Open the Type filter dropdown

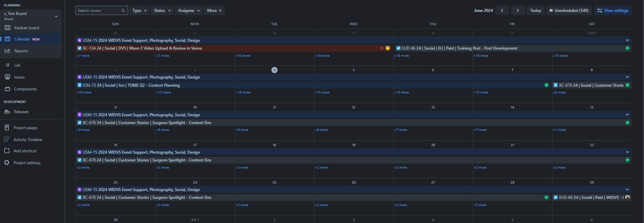140,11
